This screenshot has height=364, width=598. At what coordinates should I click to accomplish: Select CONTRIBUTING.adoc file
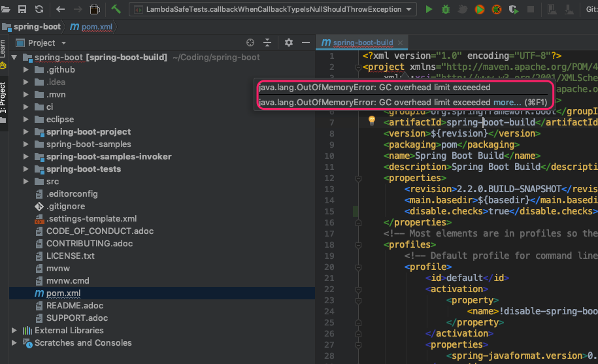pos(90,244)
